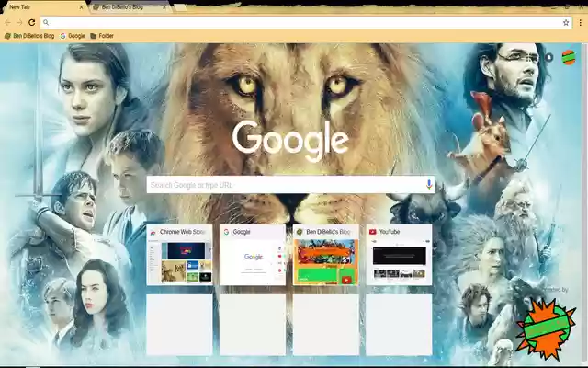Click the theme creator starburst badge

pos(546,328)
